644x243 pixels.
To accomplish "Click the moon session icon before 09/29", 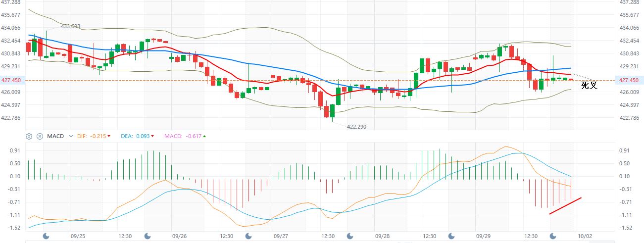I will tap(451, 236).
